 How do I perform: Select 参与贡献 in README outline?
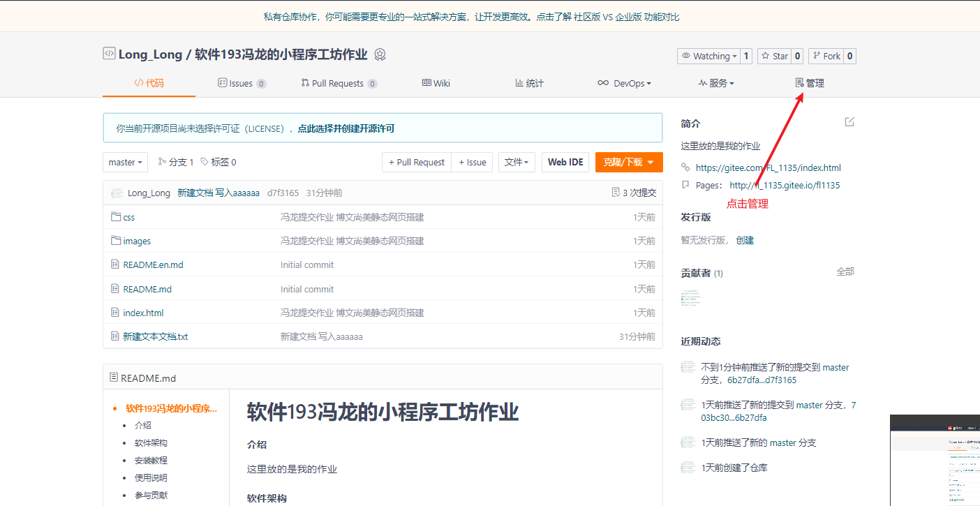pyautogui.click(x=151, y=495)
